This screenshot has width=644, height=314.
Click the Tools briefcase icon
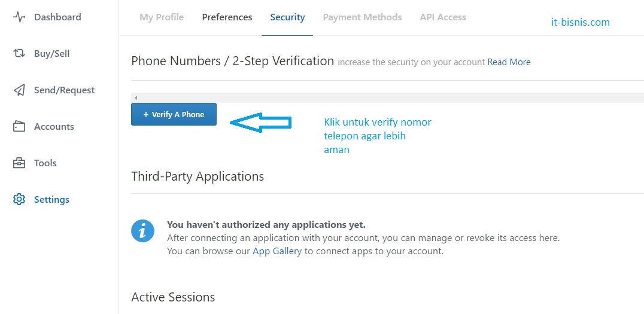[19, 163]
